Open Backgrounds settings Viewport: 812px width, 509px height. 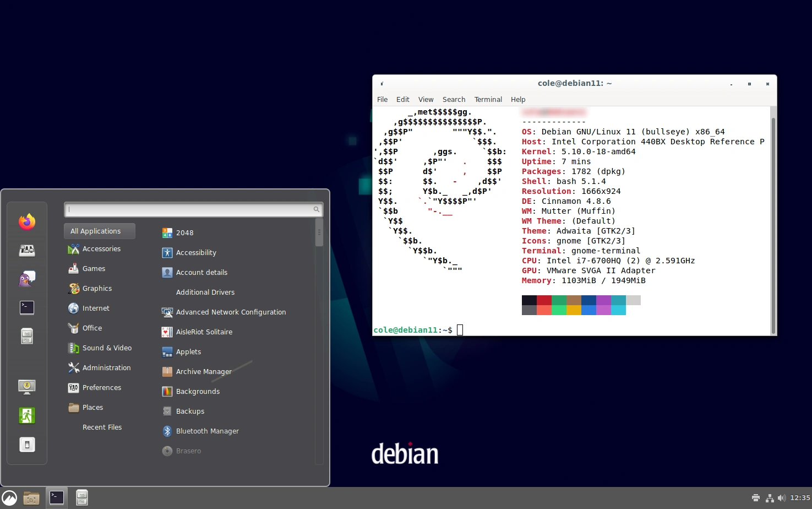(198, 391)
